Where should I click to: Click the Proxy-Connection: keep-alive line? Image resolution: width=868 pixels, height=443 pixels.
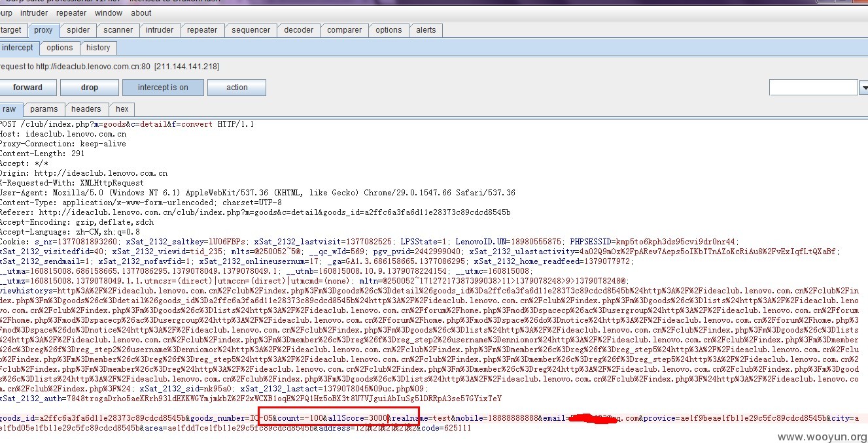point(63,144)
